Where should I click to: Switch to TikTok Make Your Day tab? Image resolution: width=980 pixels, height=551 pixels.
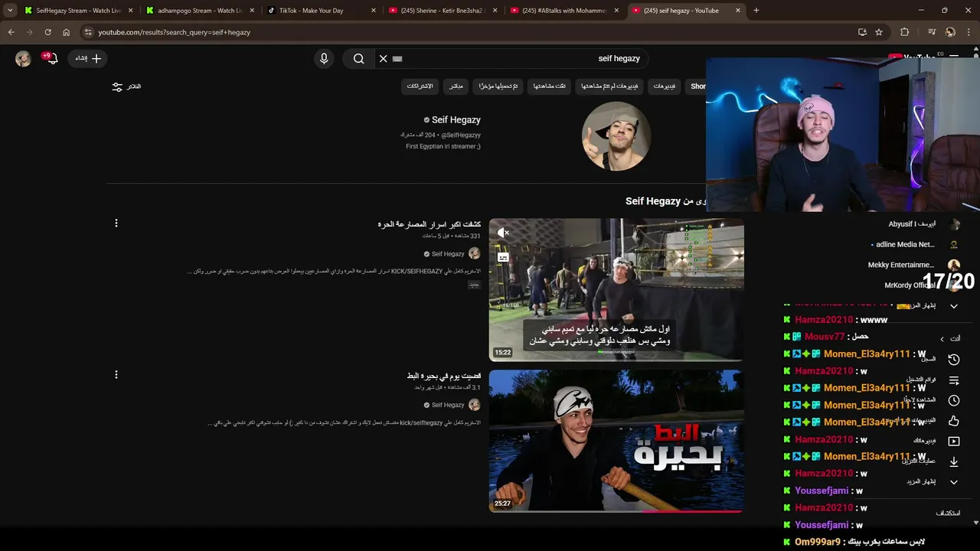(x=322, y=11)
